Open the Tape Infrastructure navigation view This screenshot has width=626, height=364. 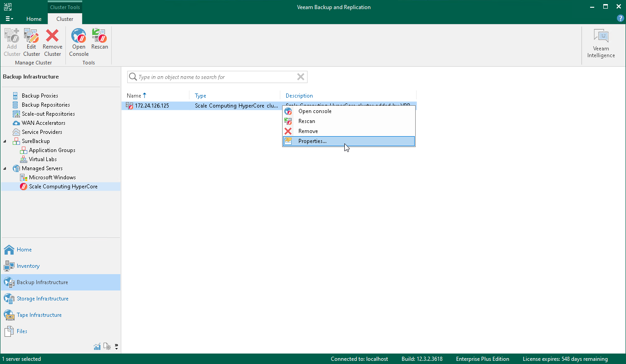pyautogui.click(x=60, y=315)
